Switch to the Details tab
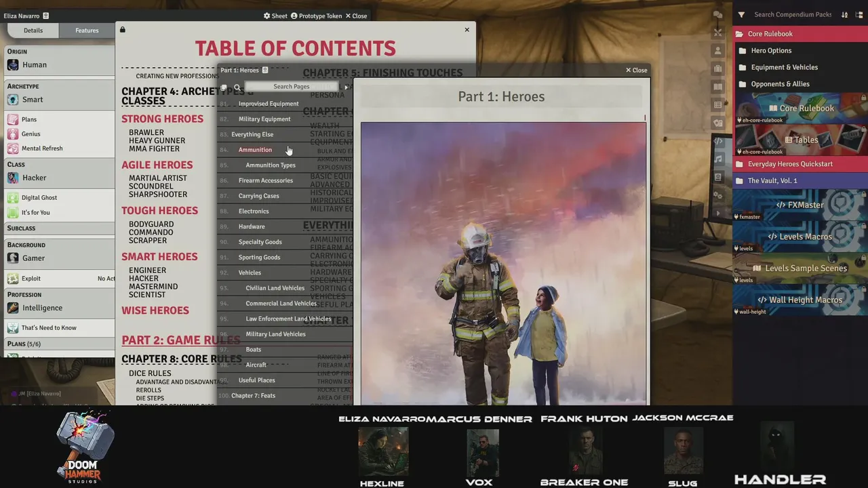Image resolution: width=868 pixels, height=488 pixels. coord(33,30)
